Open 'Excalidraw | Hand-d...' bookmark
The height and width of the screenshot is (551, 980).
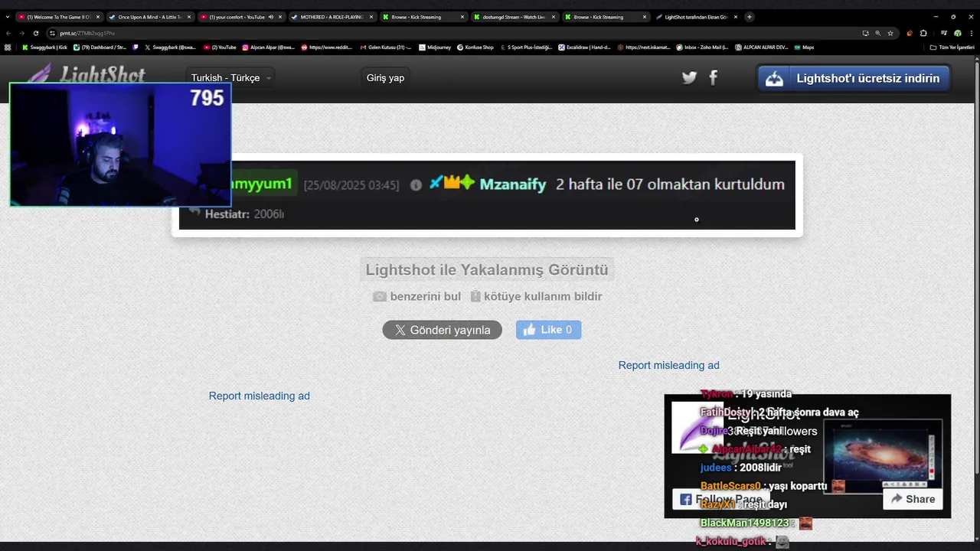coord(584,47)
